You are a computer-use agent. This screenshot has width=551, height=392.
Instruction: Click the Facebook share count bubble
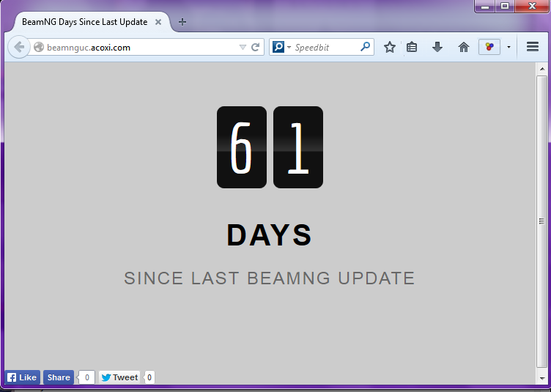pyautogui.click(x=86, y=377)
